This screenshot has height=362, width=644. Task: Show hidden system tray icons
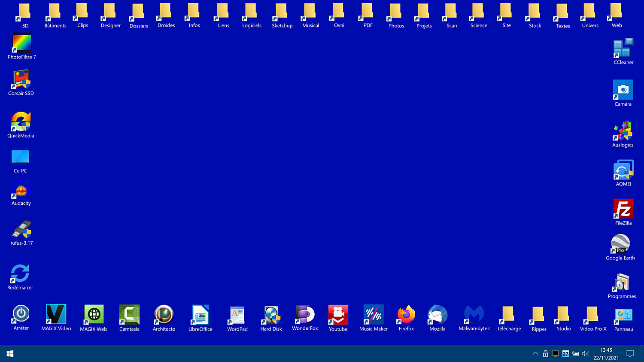535,353
